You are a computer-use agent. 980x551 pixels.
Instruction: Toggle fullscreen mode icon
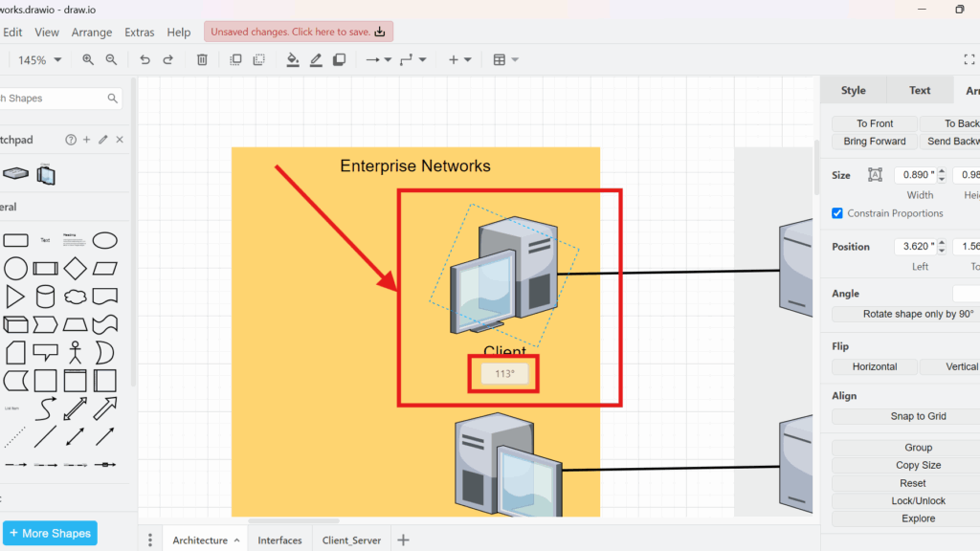click(969, 59)
